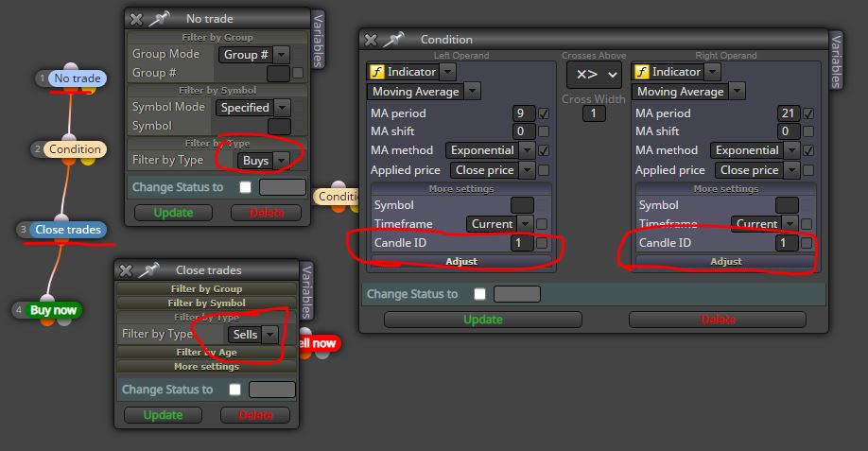This screenshot has width=868, height=451.
Task: Click Update in the Close trades panel
Action: (163, 415)
